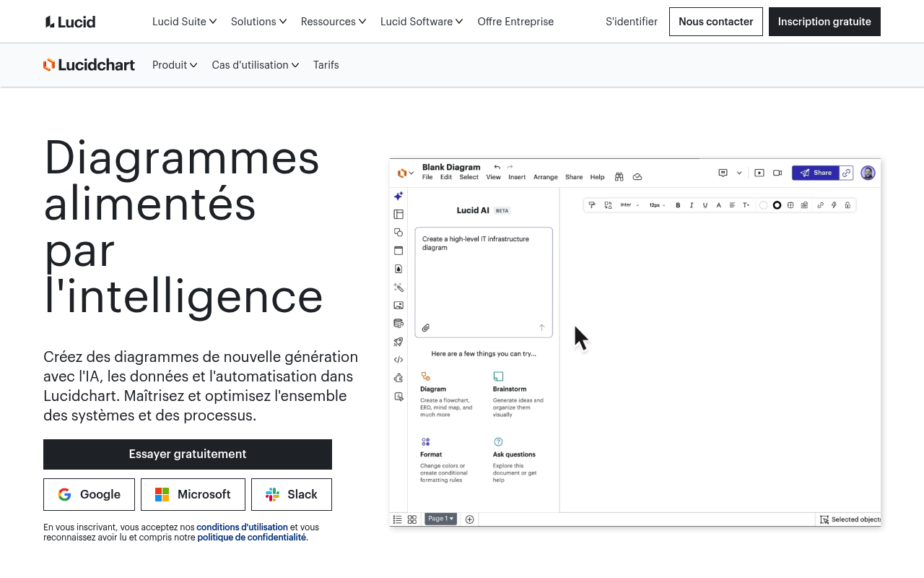Open the puzzle-piece integrations icon

[398, 378]
